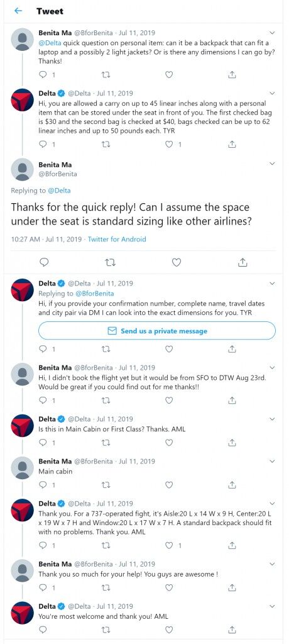Viewport: 289px width, 644px height.
Task: Reply to Benita's first personal item question tweet
Action: coord(43,74)
